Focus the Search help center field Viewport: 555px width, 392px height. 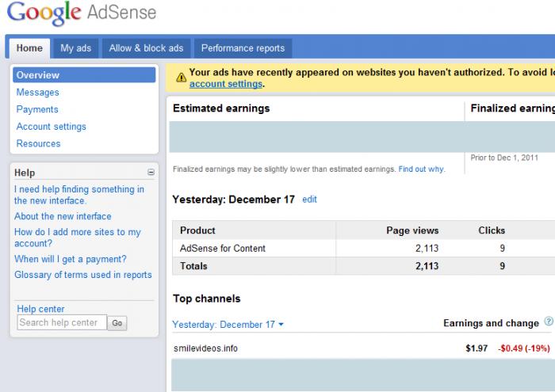click(x=62, y=322)
